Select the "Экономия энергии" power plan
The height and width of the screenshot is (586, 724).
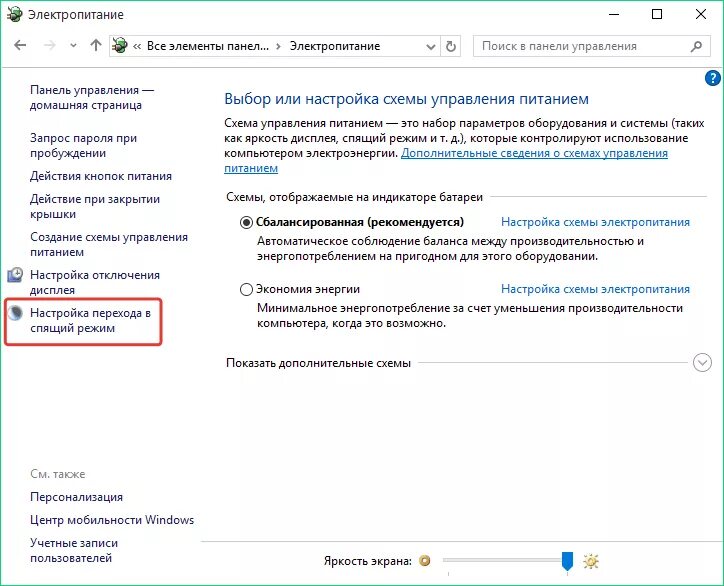pos(246,290)
